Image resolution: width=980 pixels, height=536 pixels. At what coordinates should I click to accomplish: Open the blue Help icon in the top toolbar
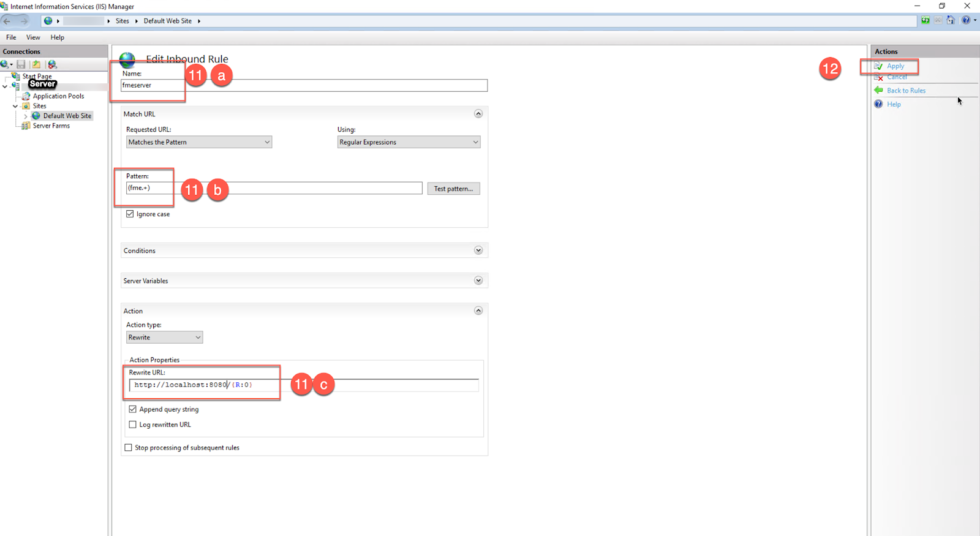click(x=966, y=20)
